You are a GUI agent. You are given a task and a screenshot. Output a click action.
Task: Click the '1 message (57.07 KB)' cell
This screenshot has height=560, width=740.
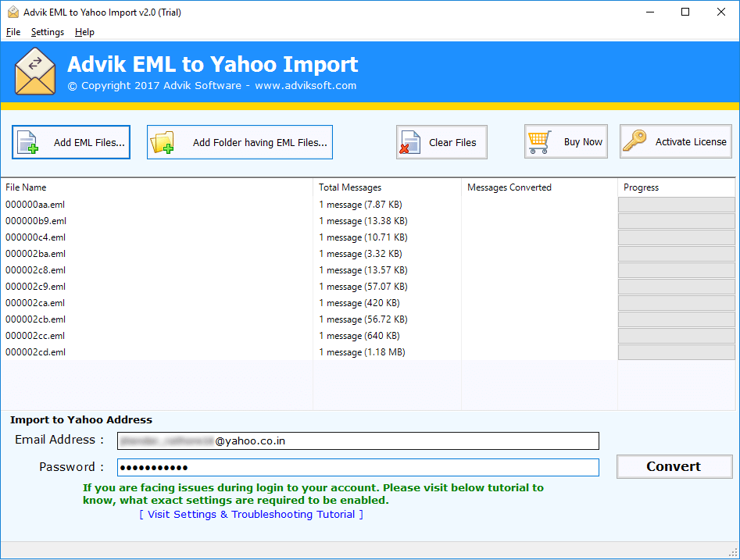(363, 287)
